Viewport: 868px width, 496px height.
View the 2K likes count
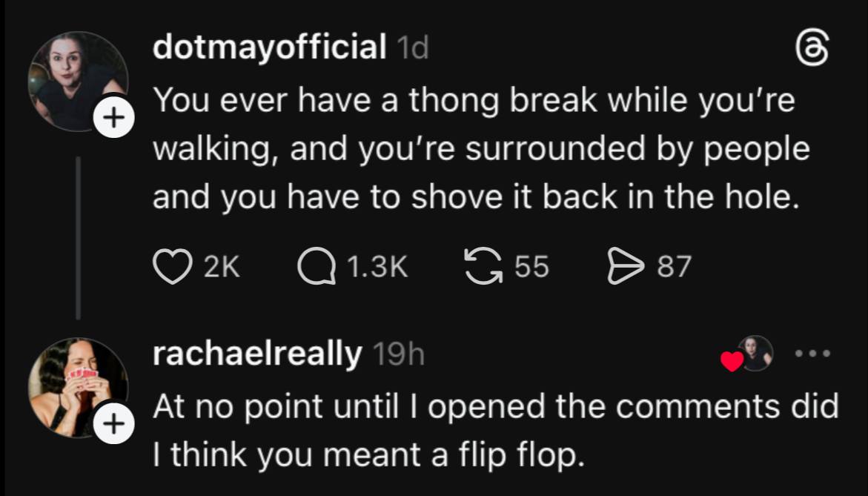pyautogui.click(x=221, y=267)
